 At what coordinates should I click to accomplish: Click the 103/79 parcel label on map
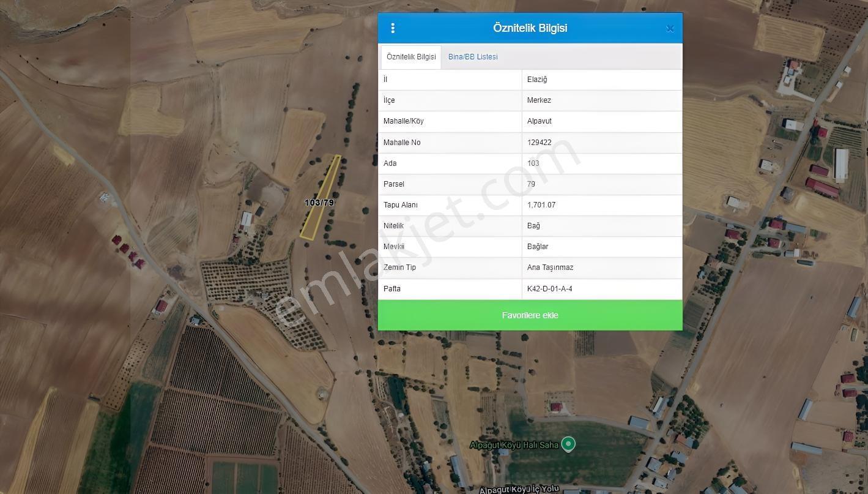tap(319, 203)
